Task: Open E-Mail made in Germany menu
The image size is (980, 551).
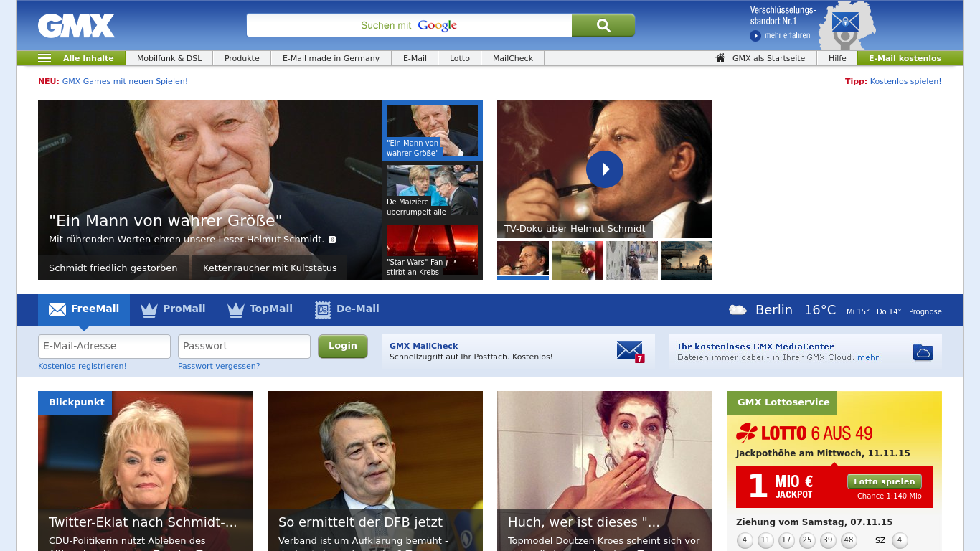Action: pyautogui.click(x=331, y=58)
